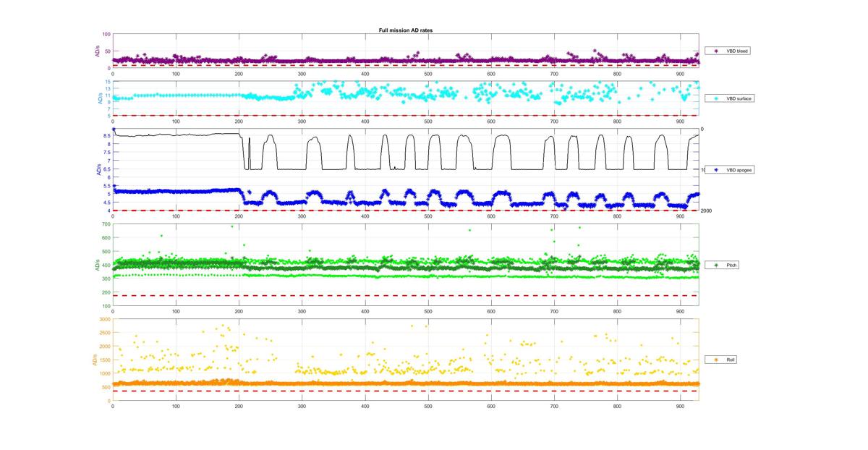Select the VBD apogee legend entry
Screen dimensions: 868x450
pyautogui.click(x=731, y=169)
